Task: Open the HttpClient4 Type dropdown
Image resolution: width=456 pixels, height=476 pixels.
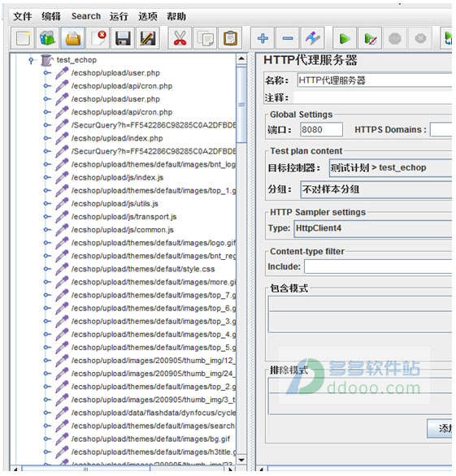Action: (x=373, y=228)
